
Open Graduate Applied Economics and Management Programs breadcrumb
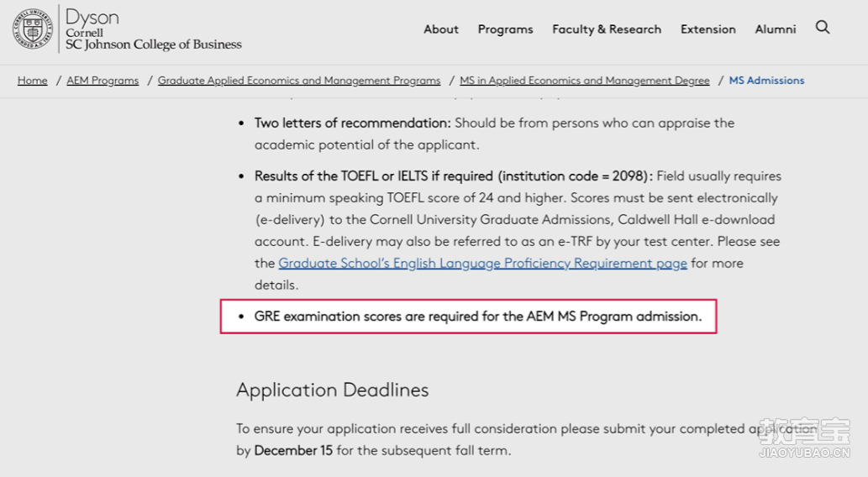[299, 81]
